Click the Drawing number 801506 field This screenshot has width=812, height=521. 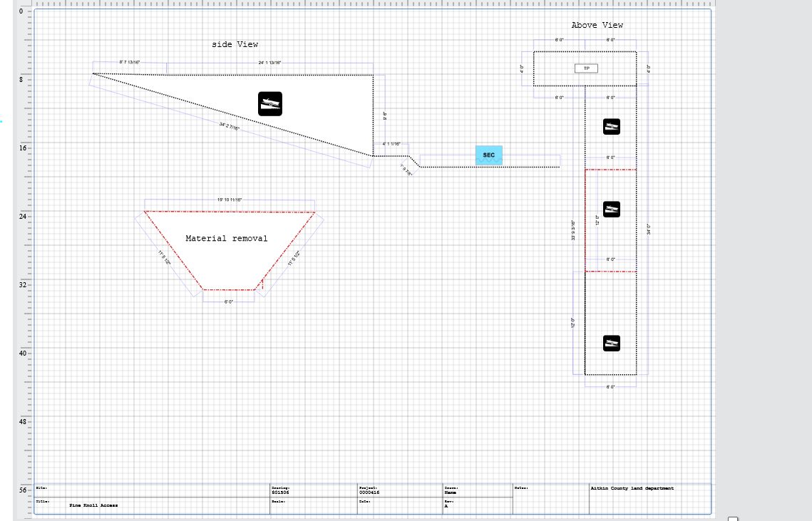click(x=280, y=492)
